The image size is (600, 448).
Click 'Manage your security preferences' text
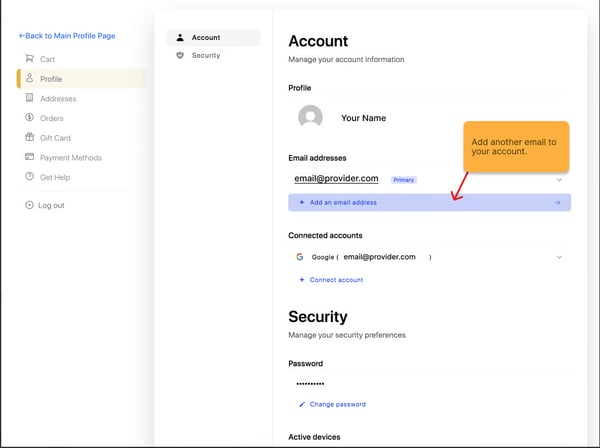(x=347, y=335)
